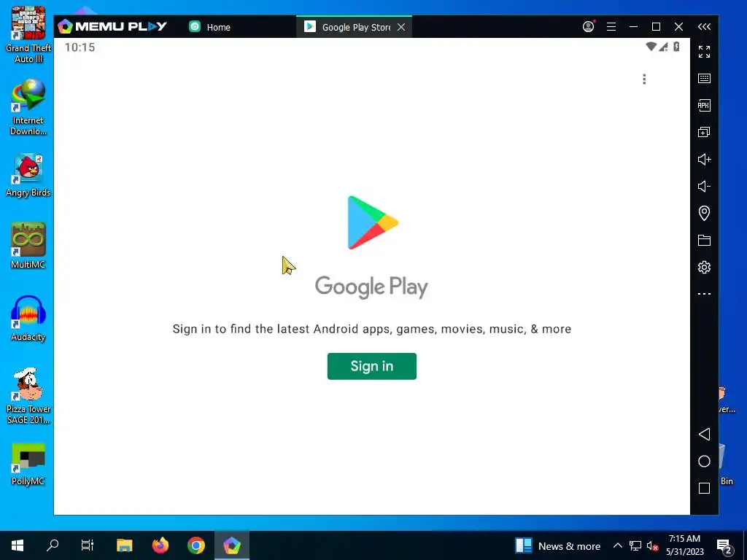Click the network icon in system tray
The height and width of the screenshot is (560, 747).
[635, 545]
